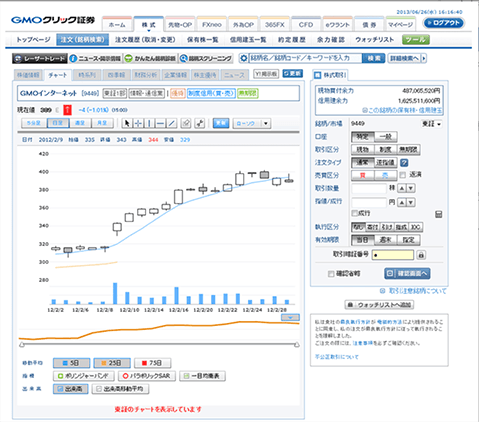This screenshot has width=479, height=422.
Task: Open 銘柄スクリーニング tool
Action: click(x=206, y=59)
